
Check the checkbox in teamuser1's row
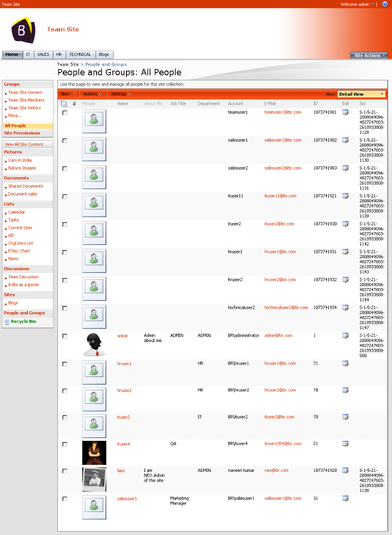(x=64, y=112)
